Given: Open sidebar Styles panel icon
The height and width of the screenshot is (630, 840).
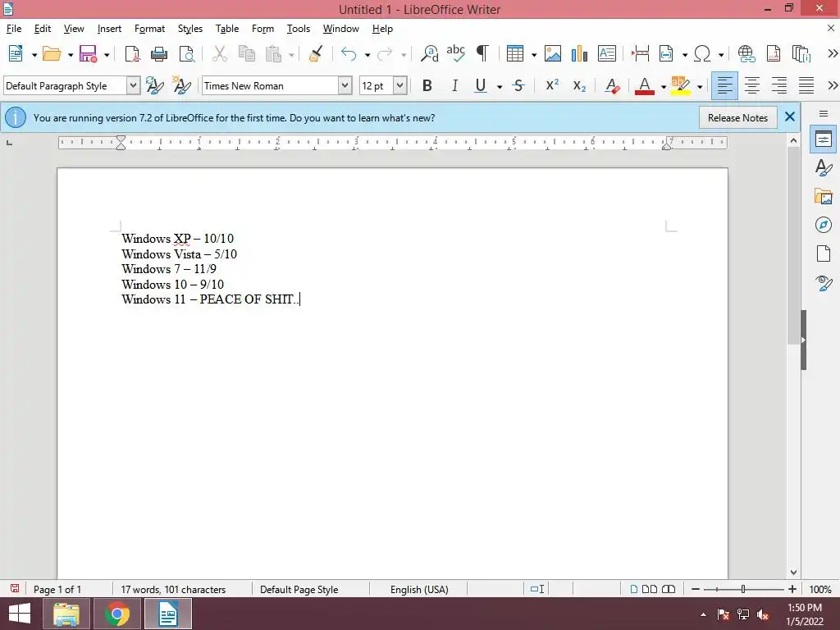Looking at the screenshot, I should point(824,167).
